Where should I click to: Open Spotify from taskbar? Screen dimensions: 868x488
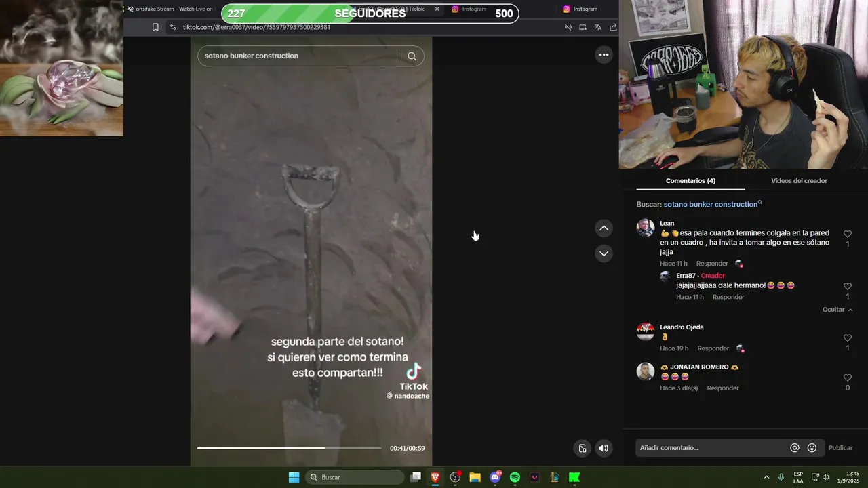[x=515, y=477]
